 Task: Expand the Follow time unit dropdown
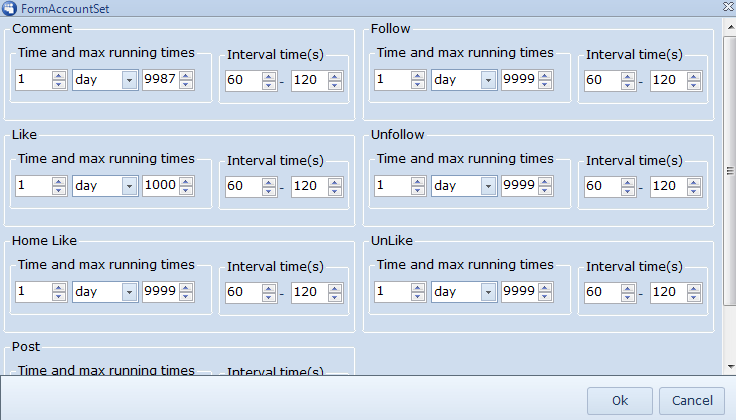click(488, 80)
